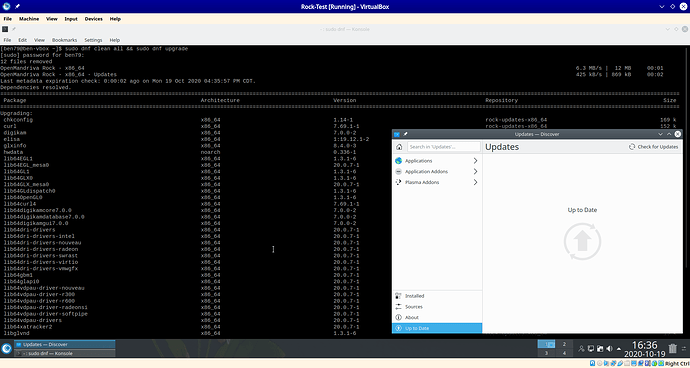The image size is (690, 368).
Task: Click the VirtualBox app icon in titlebar
Action: [6, 7]
